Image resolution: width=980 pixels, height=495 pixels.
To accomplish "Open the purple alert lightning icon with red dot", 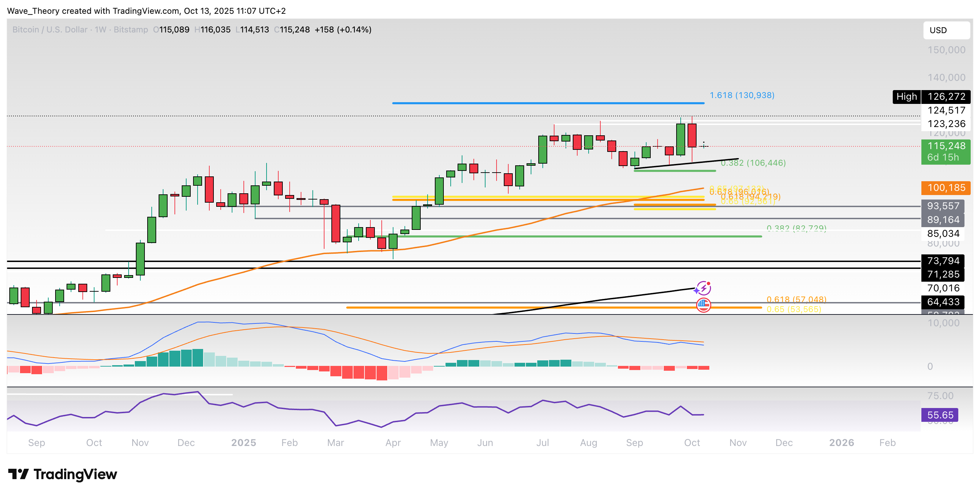I will coord(704,288).
